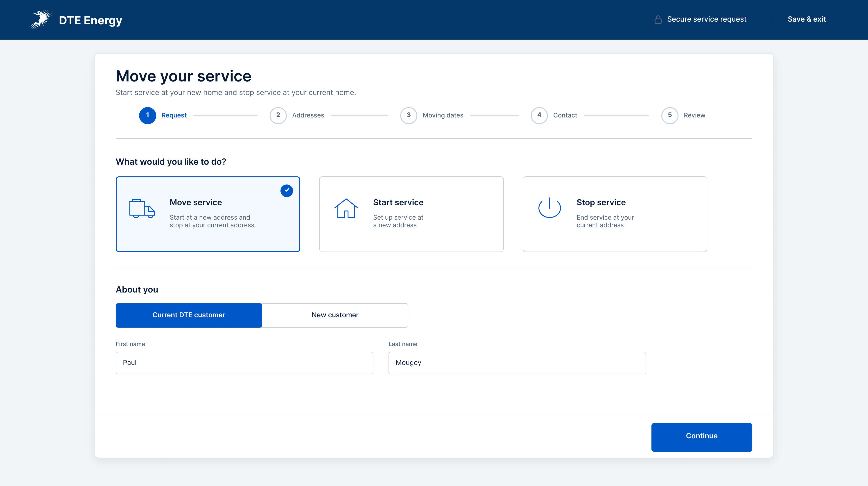Click the DTE Energy wordmark
The image size is (868, 486).
[90, 20]
